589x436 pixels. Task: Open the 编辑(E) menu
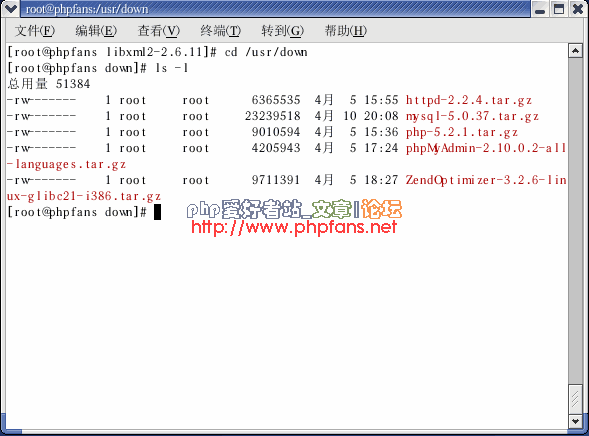click(96, 31)
